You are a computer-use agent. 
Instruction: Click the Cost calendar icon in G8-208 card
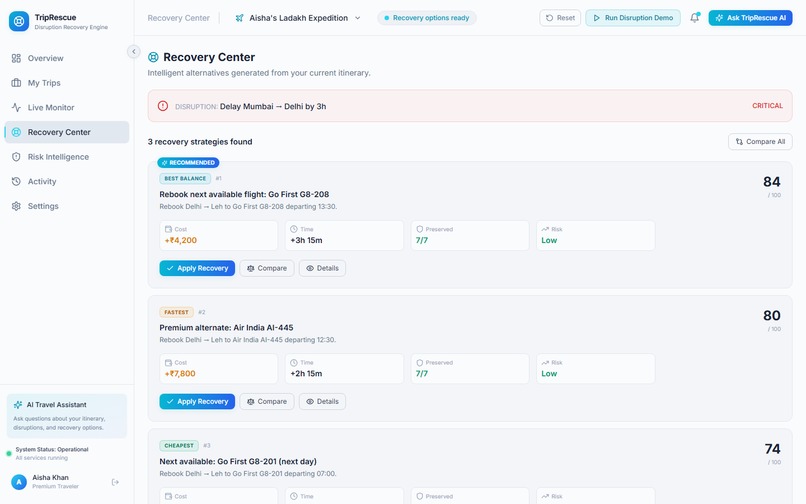pyautogui.click(x=168, y=229)
